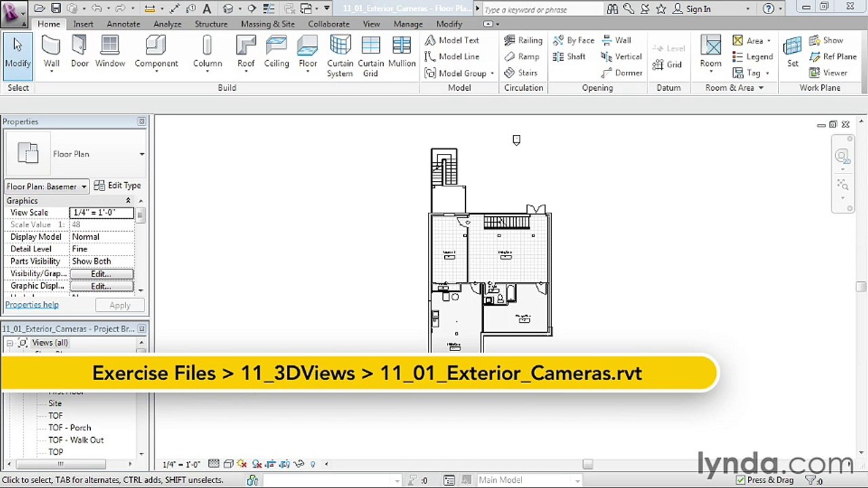Expand the Room & Area panel arrow
The width and height of the screenshot is (868, 488).
tap(761, 88)
